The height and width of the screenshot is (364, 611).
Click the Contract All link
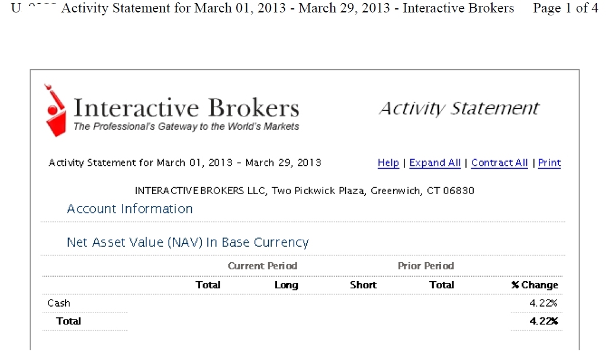click(x=499, y=163)
